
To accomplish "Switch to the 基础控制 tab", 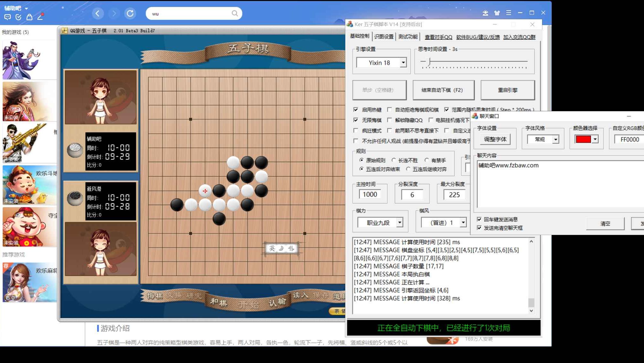I will [359, 36].
